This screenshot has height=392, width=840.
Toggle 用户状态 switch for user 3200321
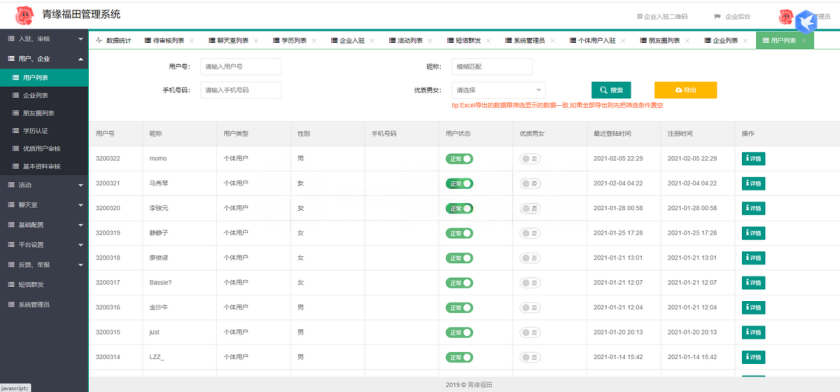click(x=459, y=183)
